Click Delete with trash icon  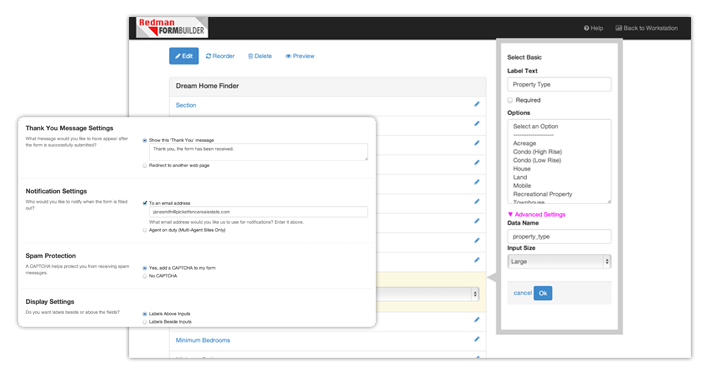click(x=260, y=56)
